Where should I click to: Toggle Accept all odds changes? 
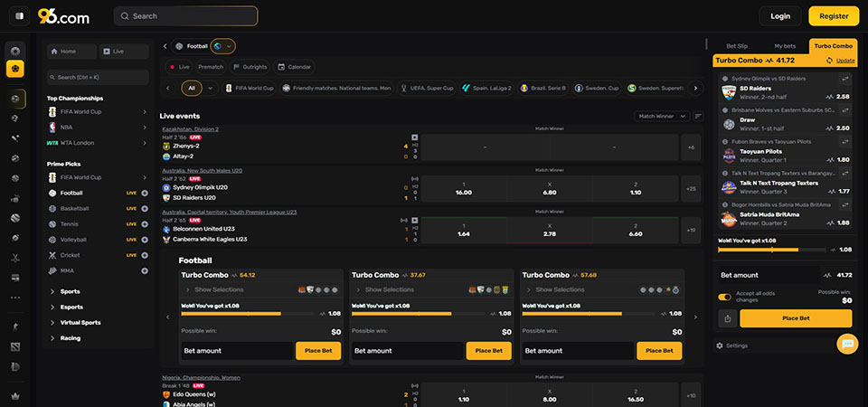click(724, 297)
